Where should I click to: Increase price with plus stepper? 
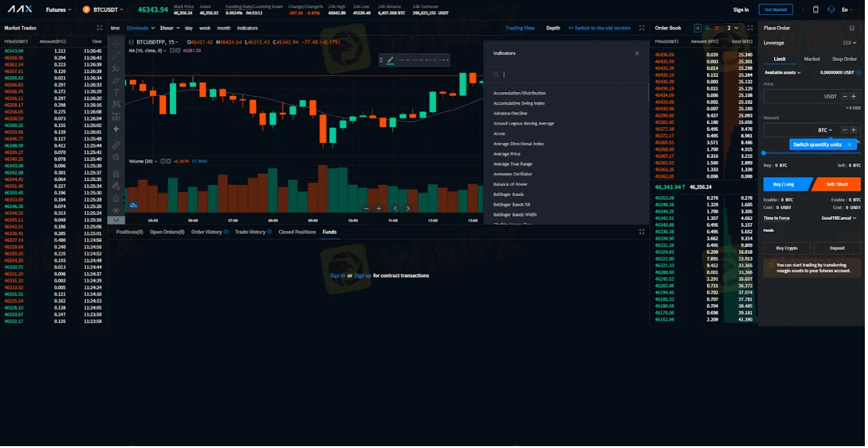pos(854,96)
